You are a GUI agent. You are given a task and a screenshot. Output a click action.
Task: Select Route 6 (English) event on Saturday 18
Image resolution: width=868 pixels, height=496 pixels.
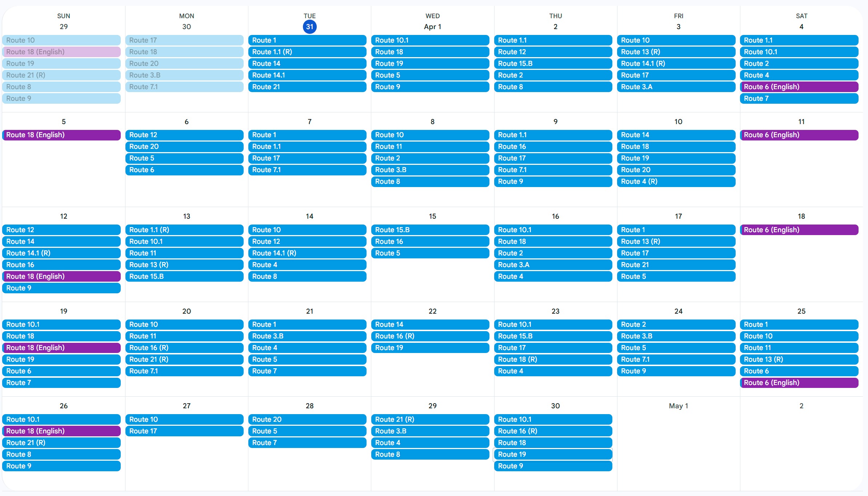pos(799,230)
